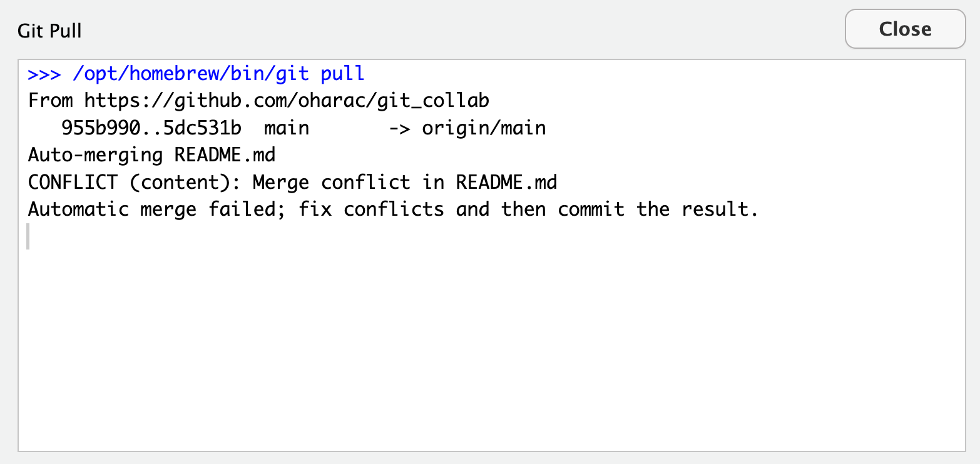Click the main branch name in output
Screen dimensions: 980x464
pos(286,128)
